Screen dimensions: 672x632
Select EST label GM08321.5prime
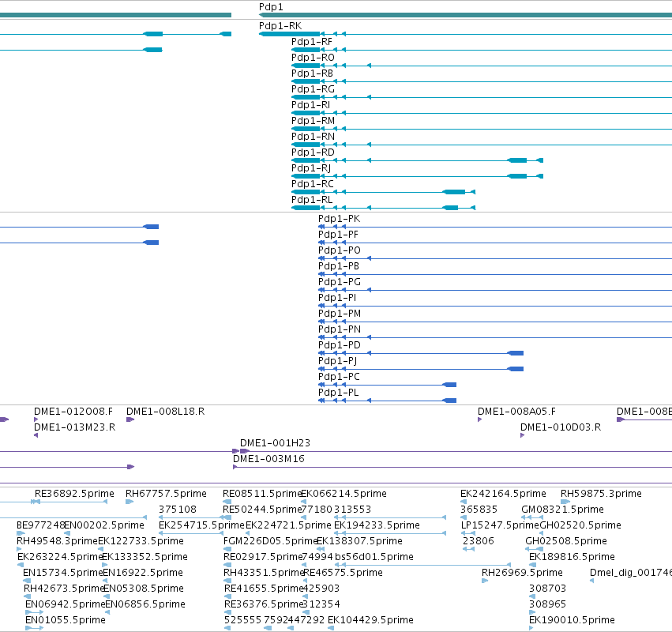point(562,510)
